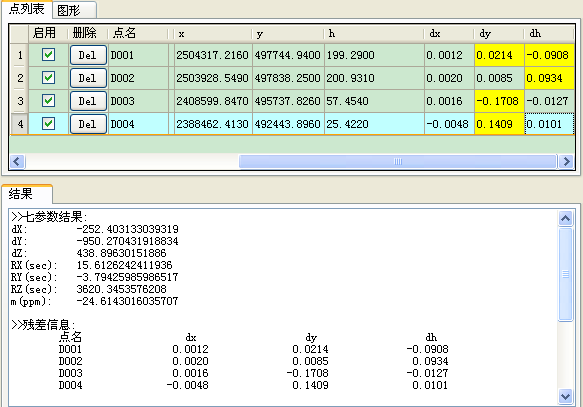
Task: Click the results scroll up arrow
Action: 566,218
